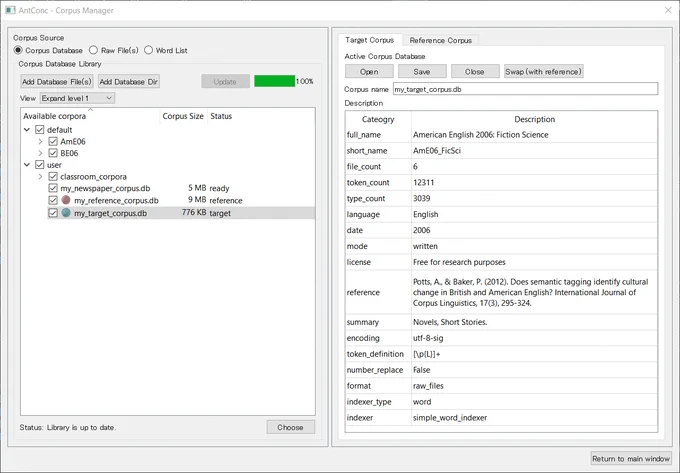
Task: Click the greyed Update button
Action: click(225, 82)
